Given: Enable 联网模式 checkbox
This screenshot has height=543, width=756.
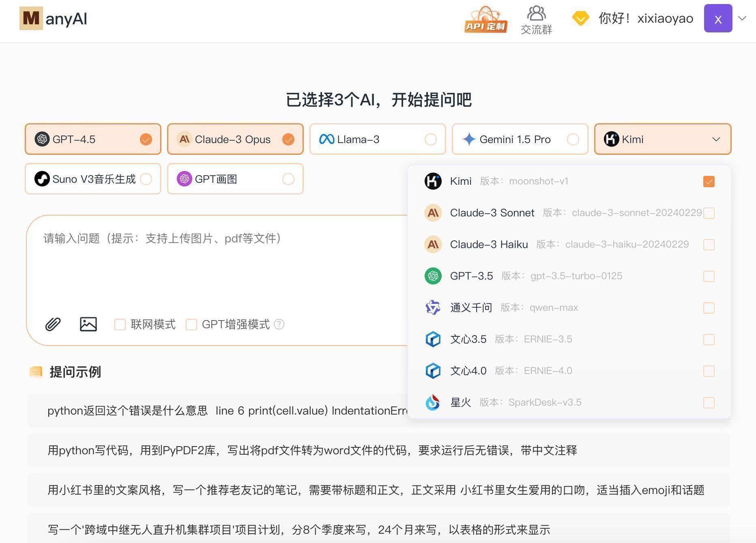Looking at the screenshot, I should pos(120,325).
